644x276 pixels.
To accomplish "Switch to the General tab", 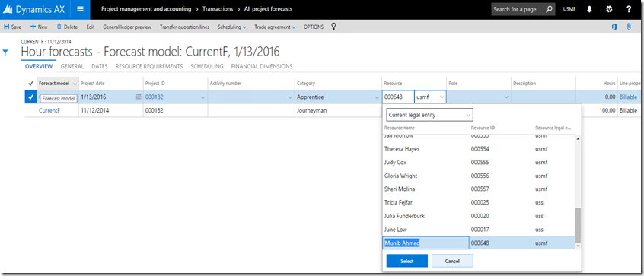I will [x=72, y=66].
